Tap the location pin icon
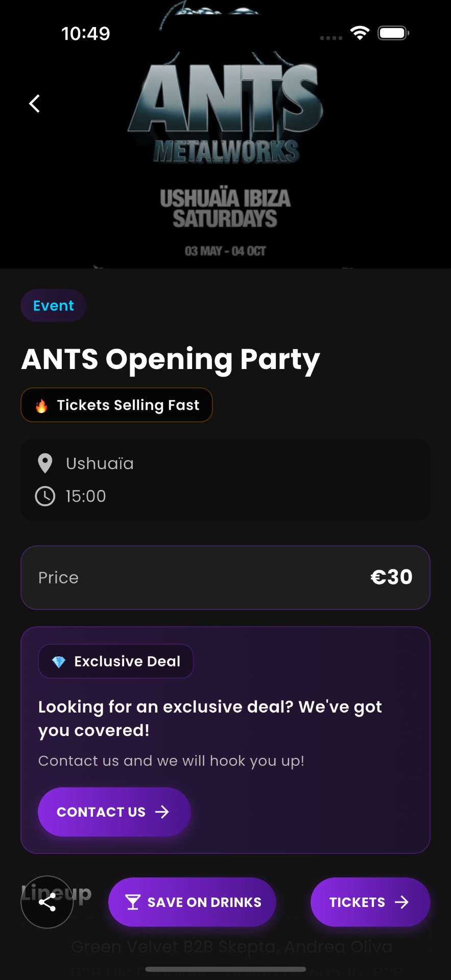Screen dimensions: 451x980 [45, 463]
